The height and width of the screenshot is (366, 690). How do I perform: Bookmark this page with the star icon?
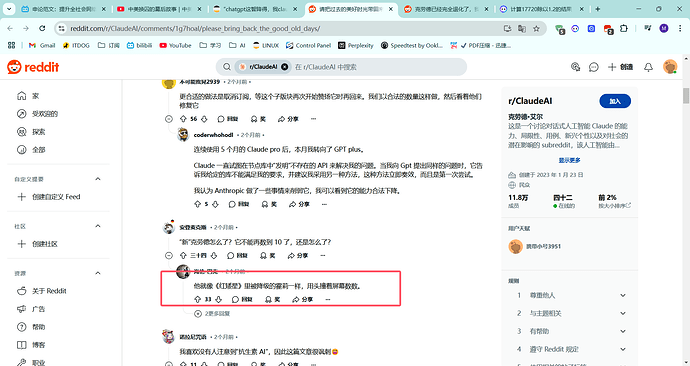(536, 29)
